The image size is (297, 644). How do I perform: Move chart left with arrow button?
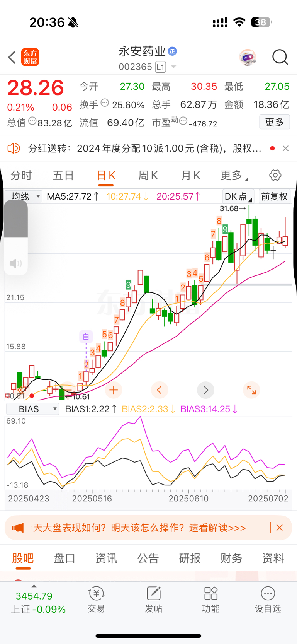click(160, 390)
